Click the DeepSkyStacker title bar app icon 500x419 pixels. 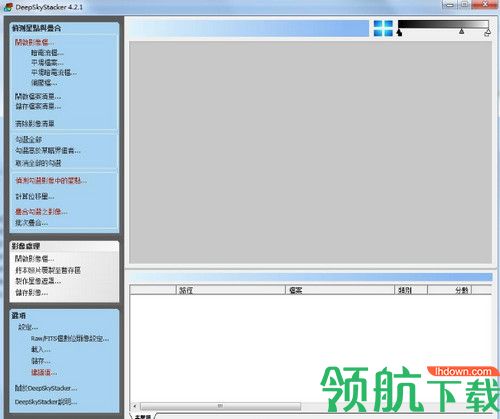8,7
